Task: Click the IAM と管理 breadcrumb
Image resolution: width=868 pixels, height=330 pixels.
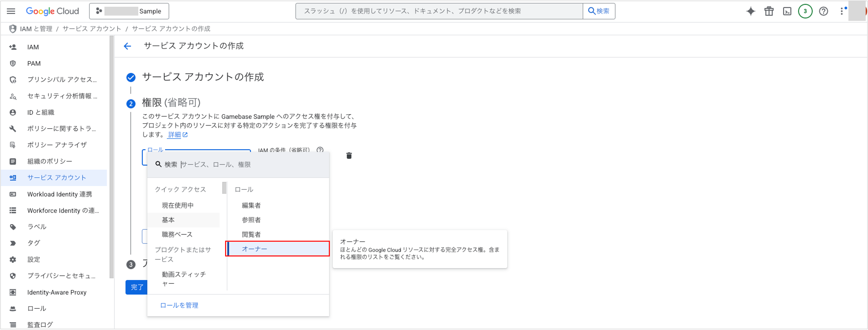Action: pos(36,29)
